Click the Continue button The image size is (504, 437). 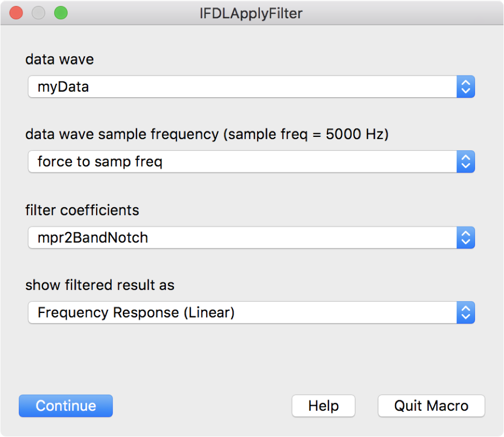(x=65, y=406)
